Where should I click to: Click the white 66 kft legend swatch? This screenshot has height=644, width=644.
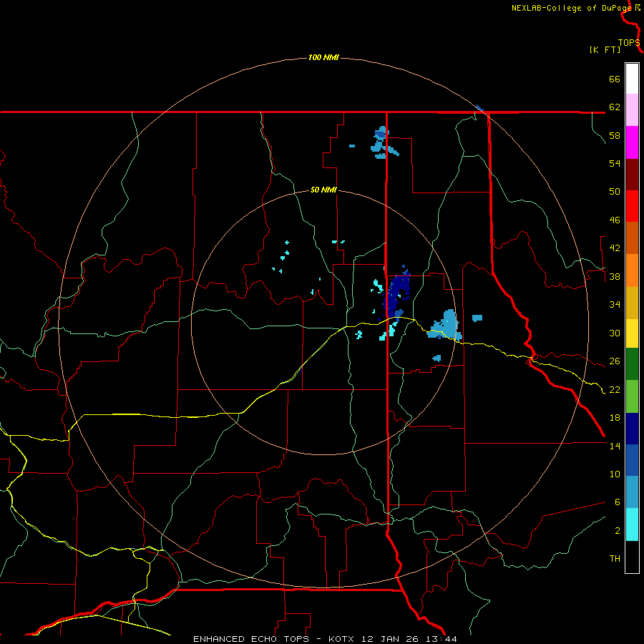(x=632, y=79)
